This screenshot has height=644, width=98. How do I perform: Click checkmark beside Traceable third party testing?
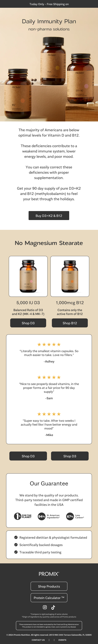16,552
